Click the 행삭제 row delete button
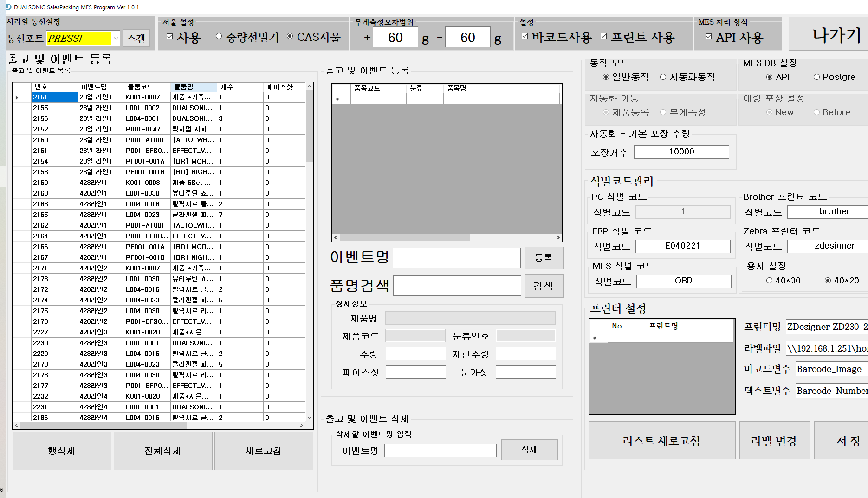Viewport: 868px width, 498px height. [61, 450]
